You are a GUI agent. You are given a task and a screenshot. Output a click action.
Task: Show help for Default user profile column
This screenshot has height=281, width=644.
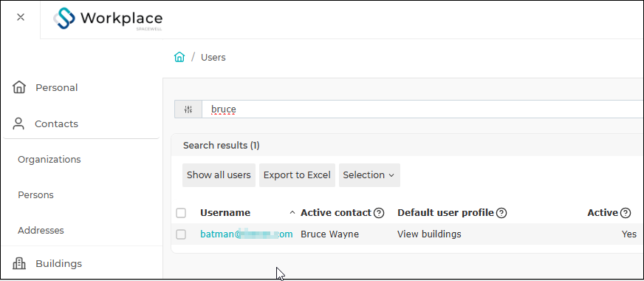click(x=501, y=213)
